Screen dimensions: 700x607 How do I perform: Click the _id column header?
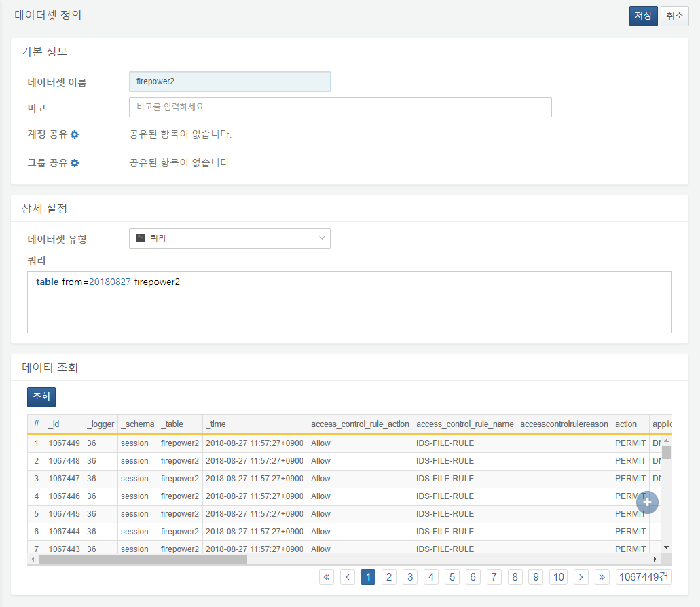point(65,424)
